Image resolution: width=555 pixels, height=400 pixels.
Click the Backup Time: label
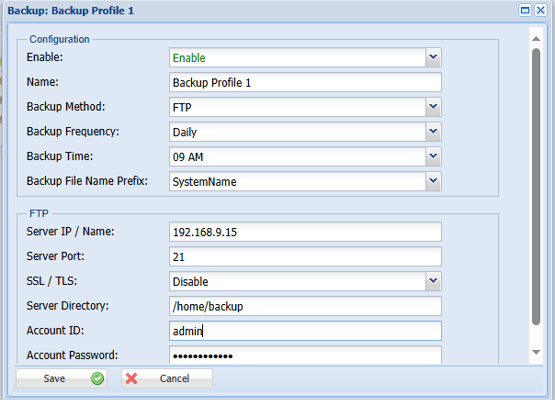pos(60,156)
